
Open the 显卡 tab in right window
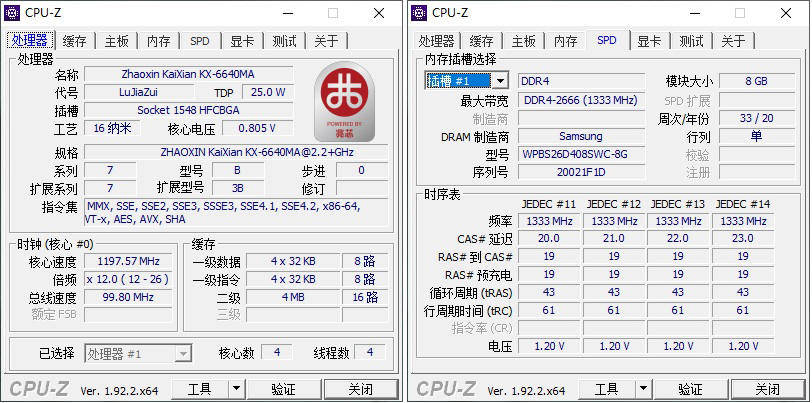[x=649, y=41]
